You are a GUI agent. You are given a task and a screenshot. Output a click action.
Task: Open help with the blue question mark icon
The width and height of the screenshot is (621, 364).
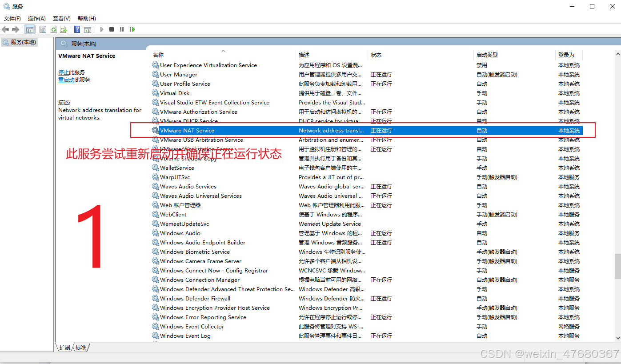click(77, 29)
